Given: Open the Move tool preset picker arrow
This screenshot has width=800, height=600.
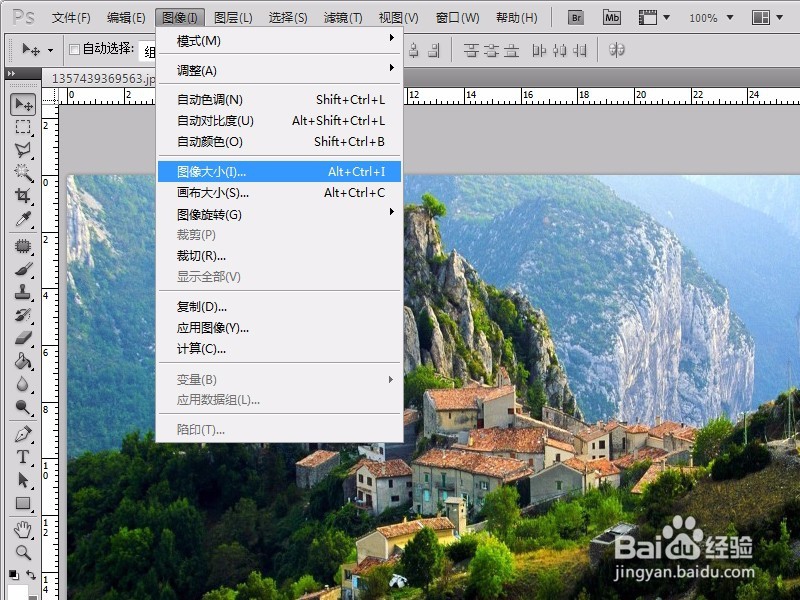Looking at the screenshot, I should click(50, 50).
